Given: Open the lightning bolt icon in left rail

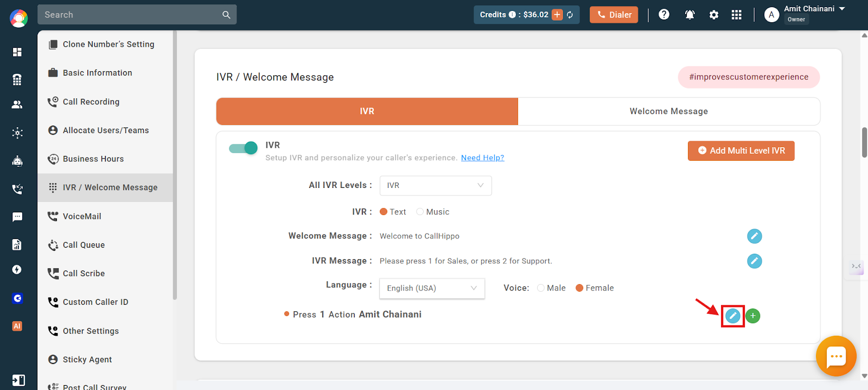Looking at the screenshot, I should (17, 270).
